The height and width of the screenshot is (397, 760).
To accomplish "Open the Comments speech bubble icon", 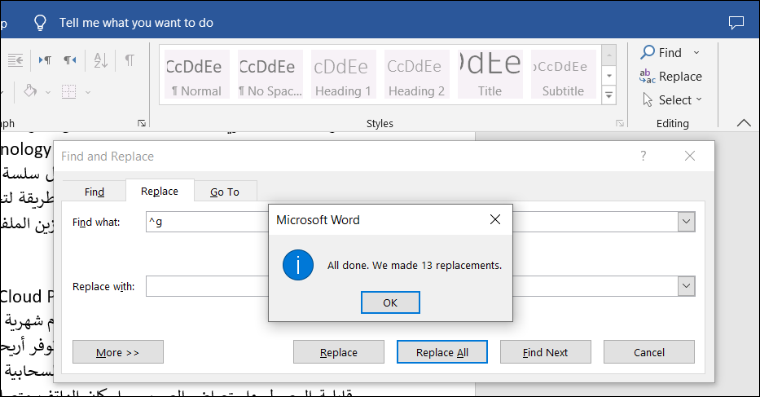I will coord(736,22).
